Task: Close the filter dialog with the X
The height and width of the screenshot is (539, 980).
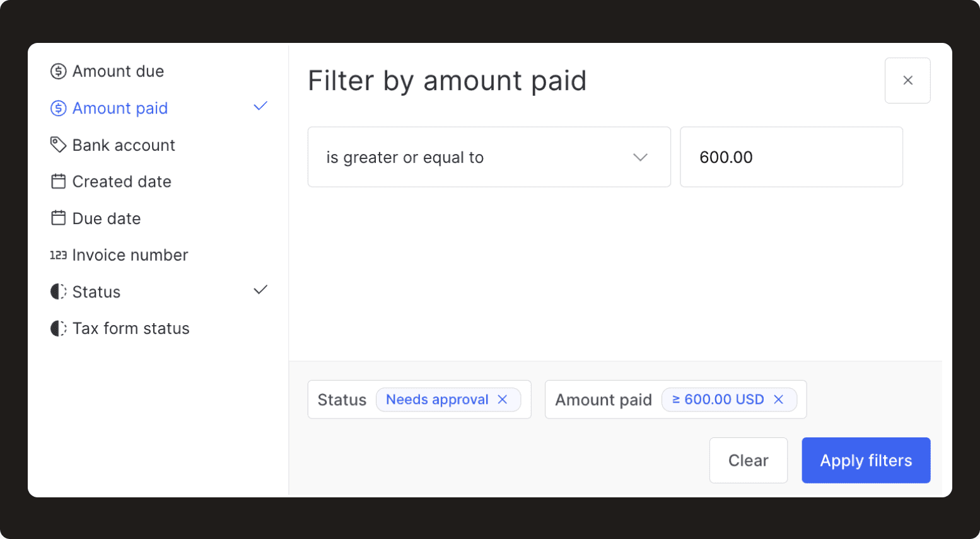Action: pos(907,80)
